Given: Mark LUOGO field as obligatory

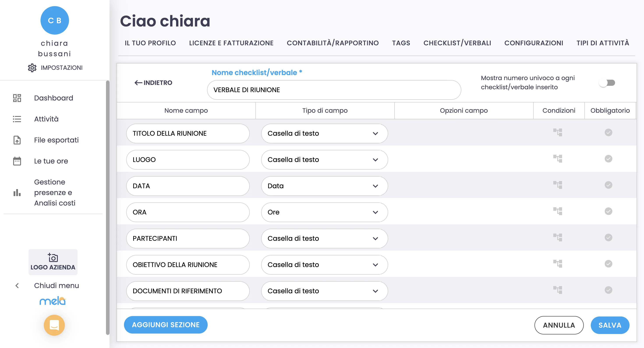Looking at the screenshot, I should 608,159.
